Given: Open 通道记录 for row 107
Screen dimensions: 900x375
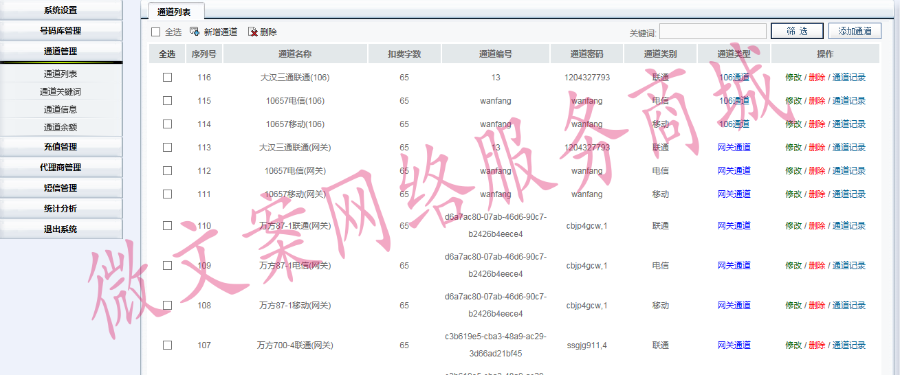Looking at the screenshot, I should 849,345.
